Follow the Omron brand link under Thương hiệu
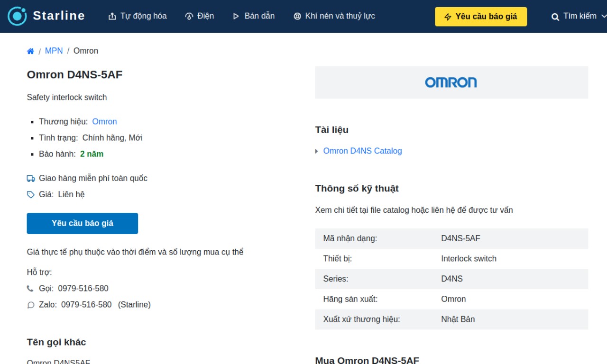 click(x=104, y=122)
